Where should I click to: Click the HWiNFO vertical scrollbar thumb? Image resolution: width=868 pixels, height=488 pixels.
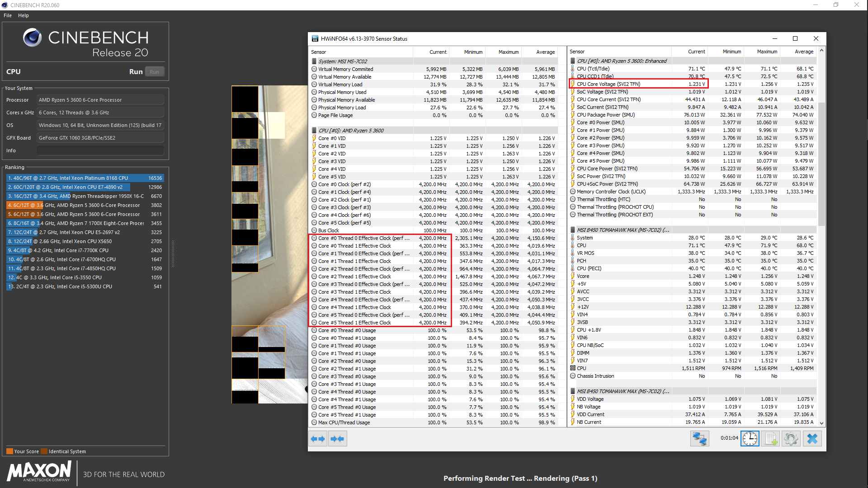click(x=822, y=164)
